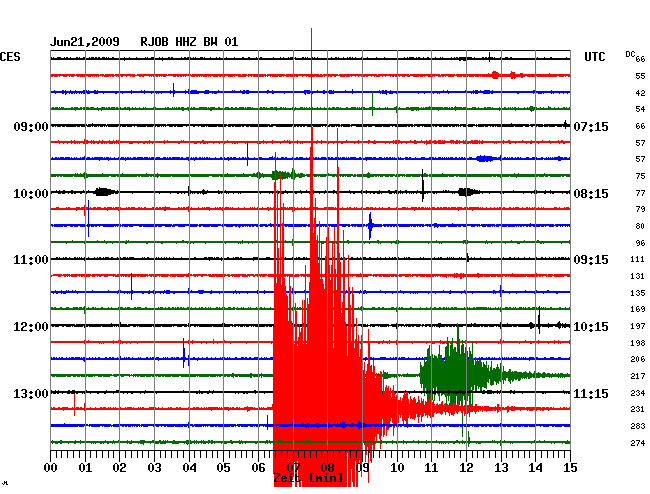
Task: Click the network code "BW" in header
Action: (x=210, y=42)
